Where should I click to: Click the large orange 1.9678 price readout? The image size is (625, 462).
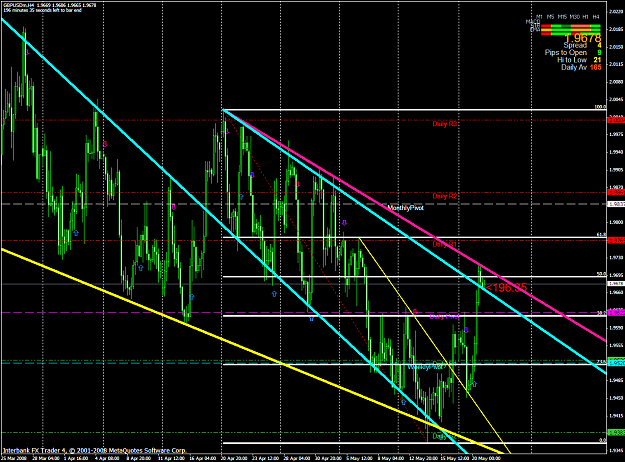click(582, 38)
